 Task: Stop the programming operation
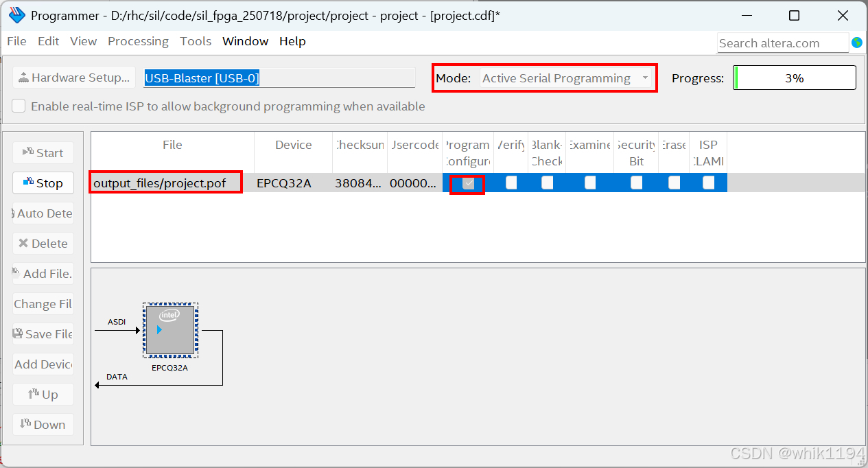(x=43, y=183)
